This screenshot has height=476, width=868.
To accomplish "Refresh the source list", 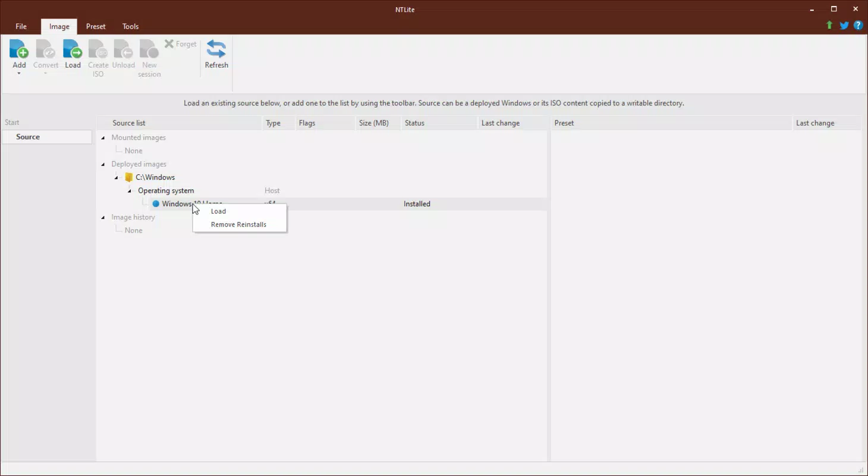I will coord(216,55).
